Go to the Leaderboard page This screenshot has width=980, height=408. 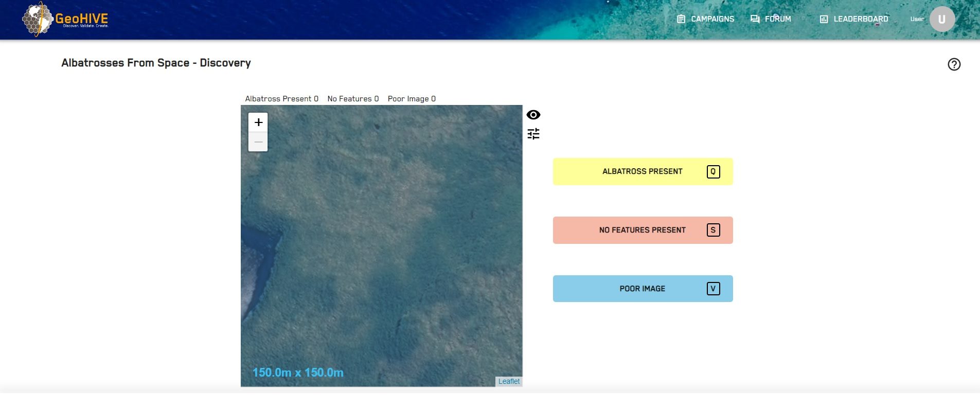[860, 19]
